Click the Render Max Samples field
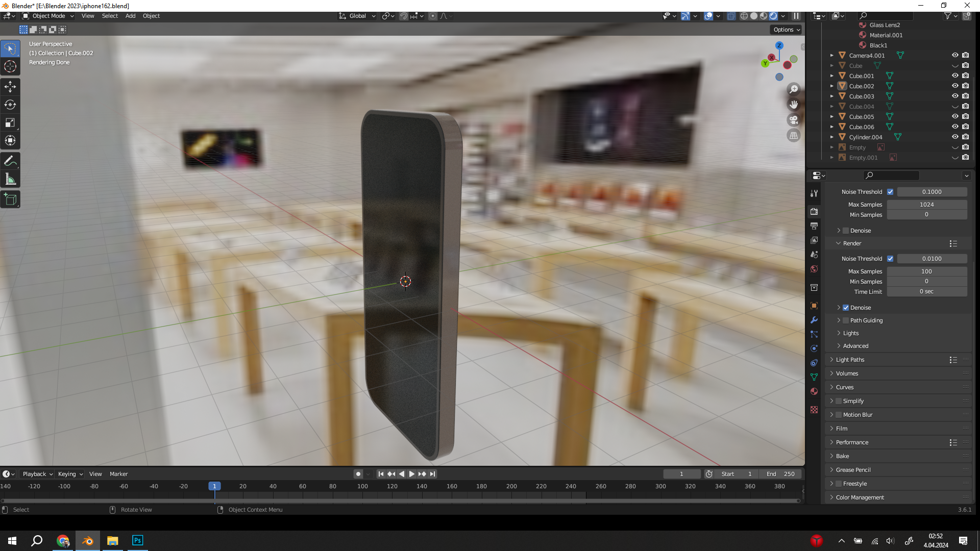Image resolution: width=980 pixels, height=551 pixels. pos(926,271)
